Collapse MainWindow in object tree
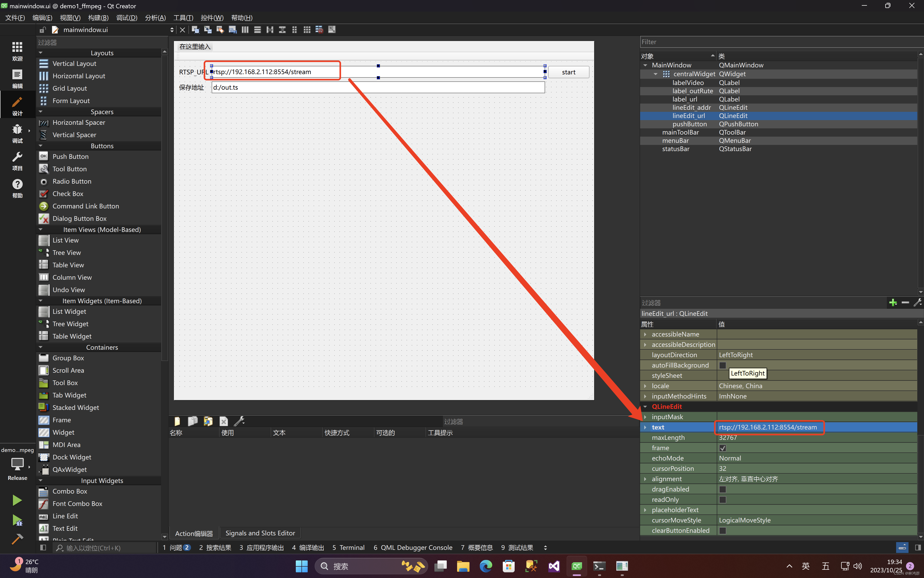The height and width of the screenshot is (578, 924). pos(645,65)
